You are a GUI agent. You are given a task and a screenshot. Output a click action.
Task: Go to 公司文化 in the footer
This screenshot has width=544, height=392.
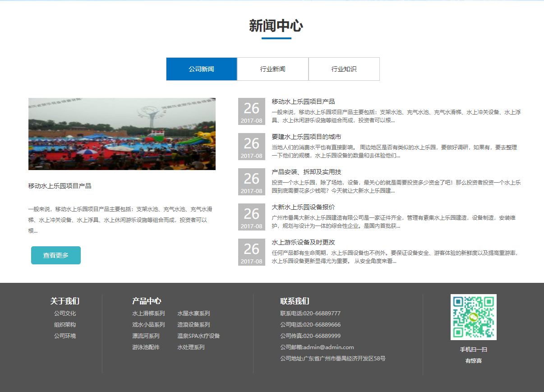click(65, 314)
